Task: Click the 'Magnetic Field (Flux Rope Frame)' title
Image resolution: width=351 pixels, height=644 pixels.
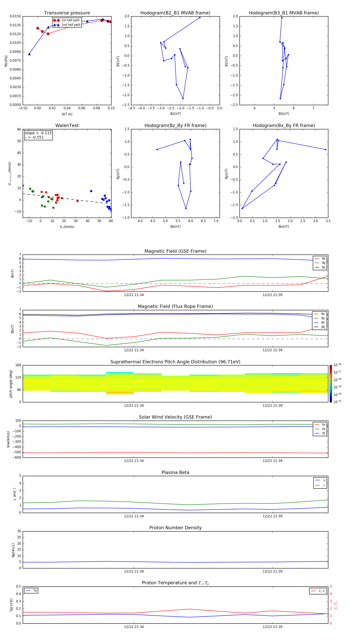Action: (x=175, y=307)
